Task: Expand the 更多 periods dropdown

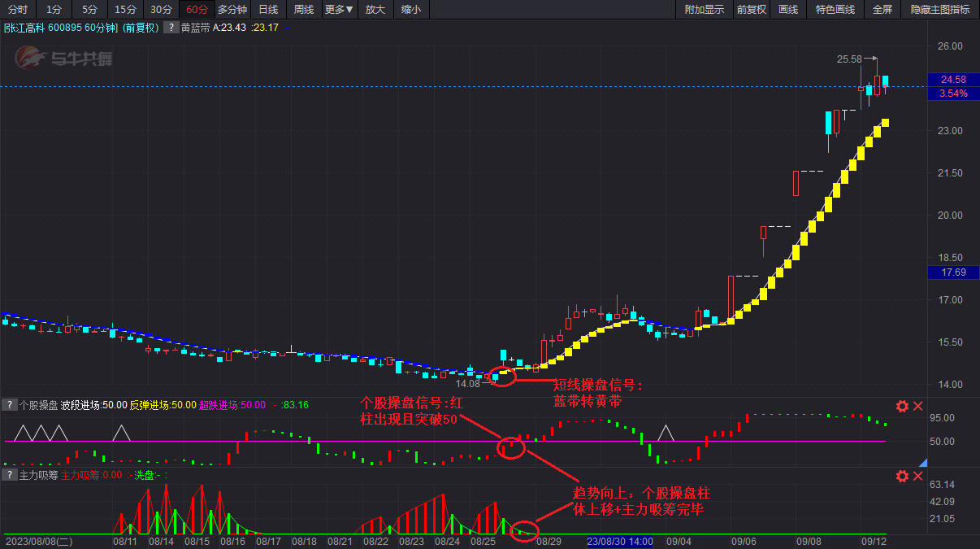Action: (339, 10)
